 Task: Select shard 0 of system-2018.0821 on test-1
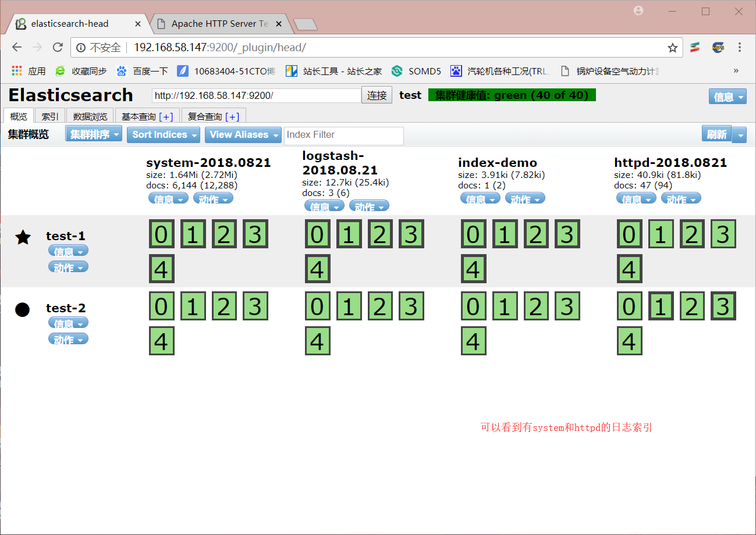coord(161,234)
